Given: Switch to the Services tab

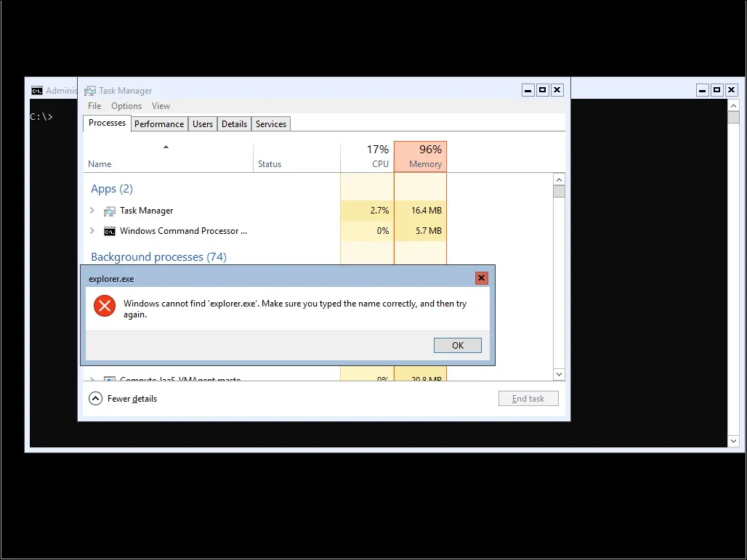Looking at the screenshot, I should click(x=270, y=123).
